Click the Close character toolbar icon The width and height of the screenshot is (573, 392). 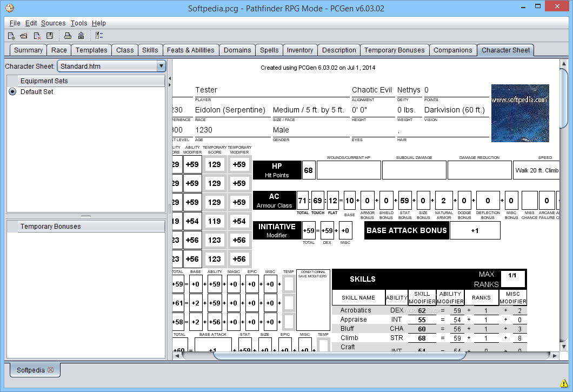pos(37,36)
